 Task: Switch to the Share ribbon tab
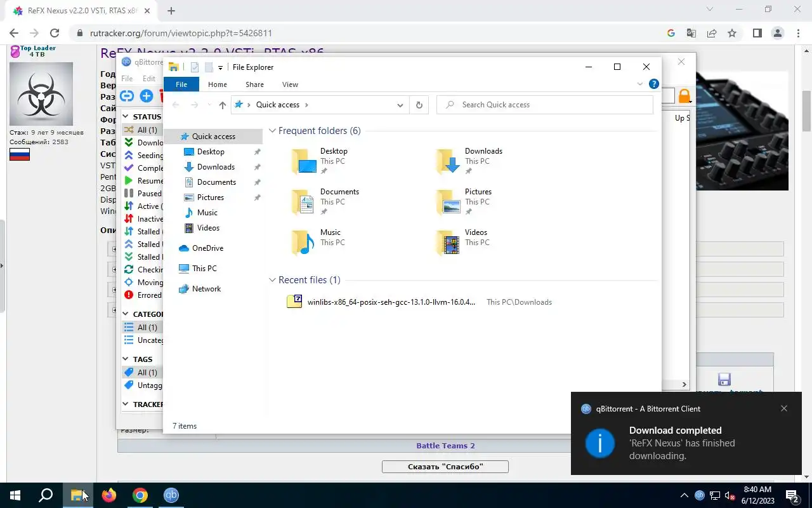pos(254,84)
